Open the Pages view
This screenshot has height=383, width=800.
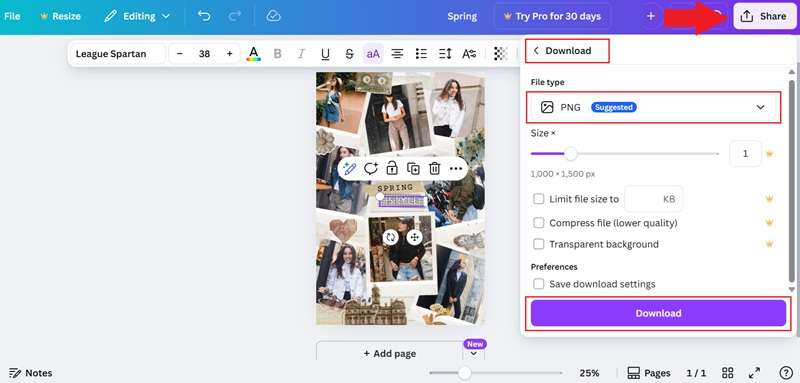[648, 373]
